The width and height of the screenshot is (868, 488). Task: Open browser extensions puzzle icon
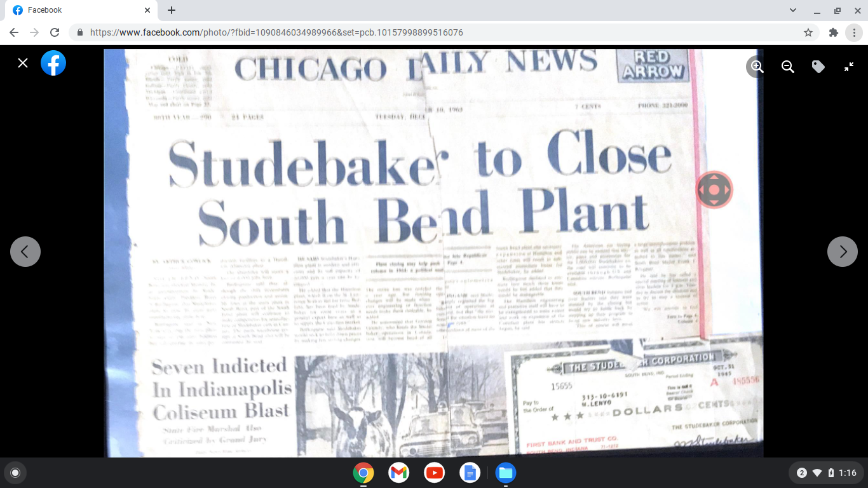click(834, 32)
